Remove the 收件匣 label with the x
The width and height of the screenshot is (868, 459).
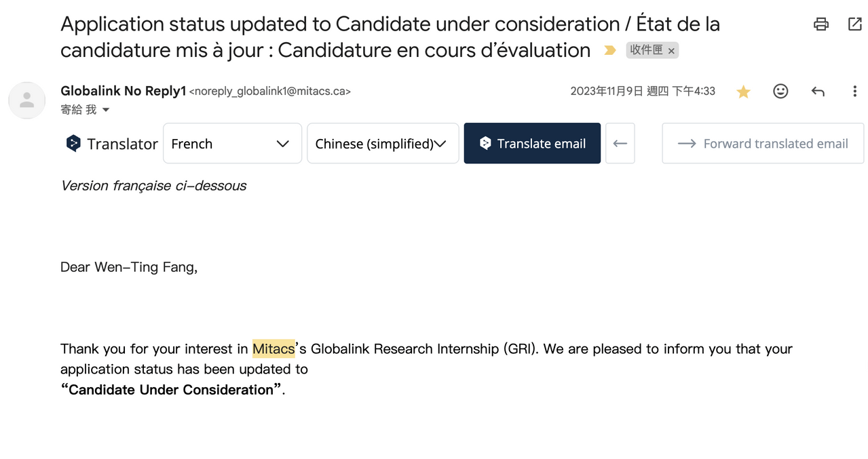pyautogui.click(x=671, y=50)
